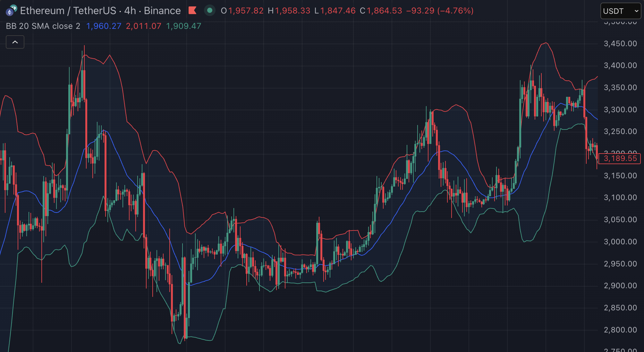Click the Ethereum / TetherUS symbol title

click(x=68, y=11)
